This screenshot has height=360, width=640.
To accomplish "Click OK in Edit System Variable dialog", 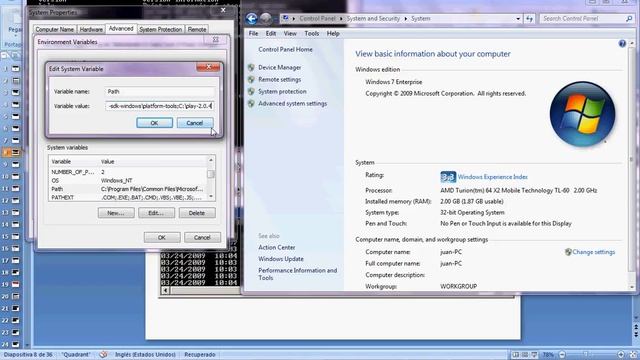I will (154, 123).
